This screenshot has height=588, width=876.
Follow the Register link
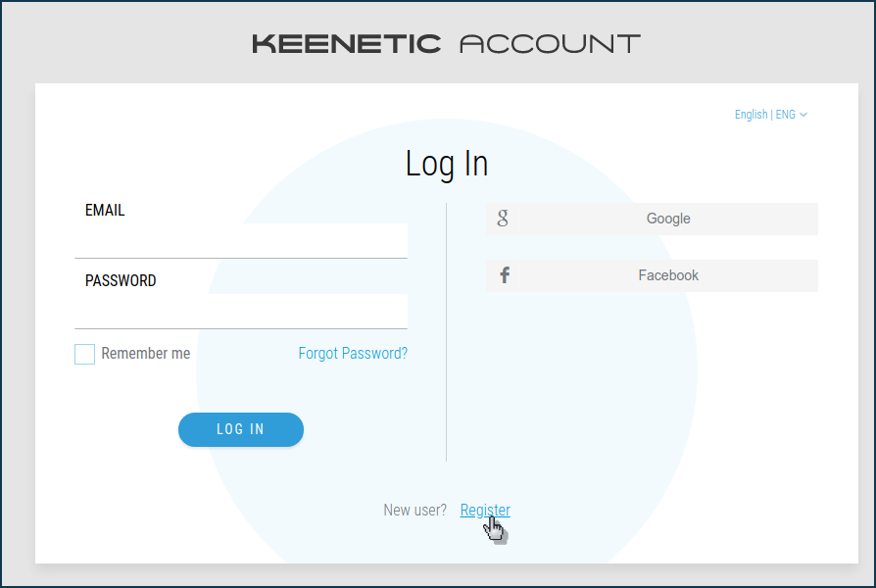(x=485, y=510)
